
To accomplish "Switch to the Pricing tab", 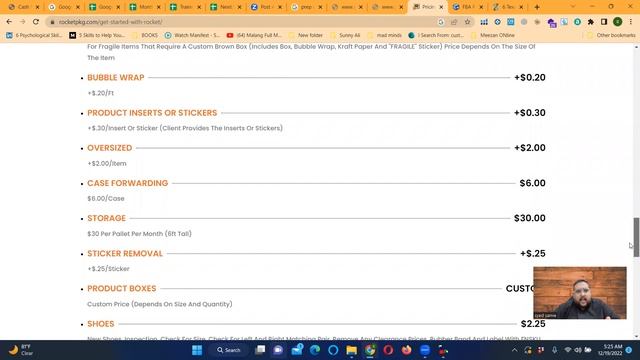I will [428, 7].
